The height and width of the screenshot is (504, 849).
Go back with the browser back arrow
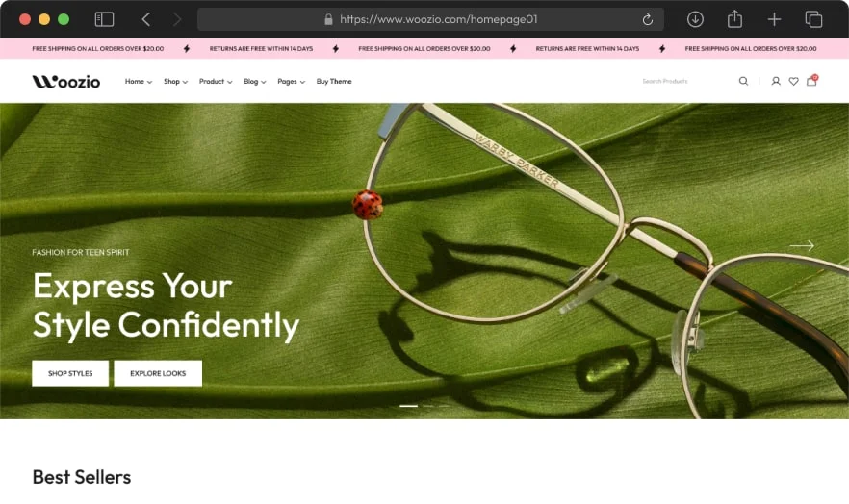pos(146,19)
